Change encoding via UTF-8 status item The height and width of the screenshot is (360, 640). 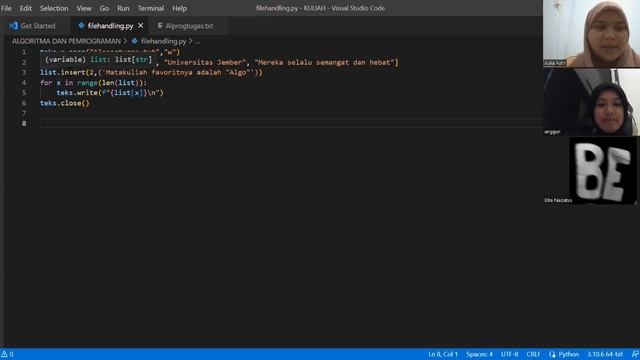tap(509, 354)
